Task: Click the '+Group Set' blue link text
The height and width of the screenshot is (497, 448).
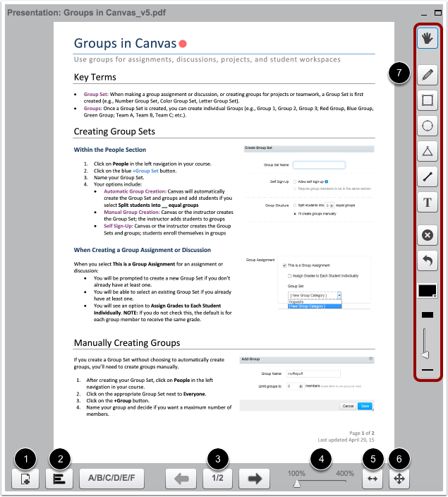Action: pyautogui.click(x=145, y=171)
